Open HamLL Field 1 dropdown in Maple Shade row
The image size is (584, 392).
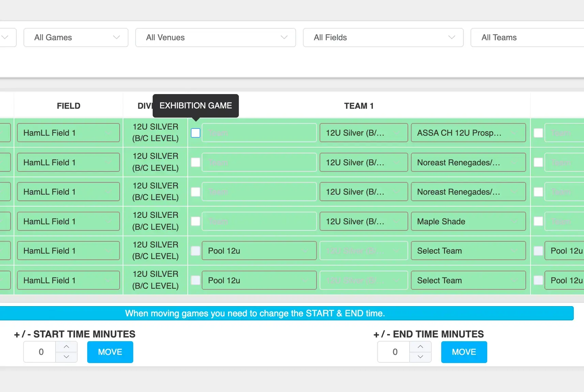68,221
